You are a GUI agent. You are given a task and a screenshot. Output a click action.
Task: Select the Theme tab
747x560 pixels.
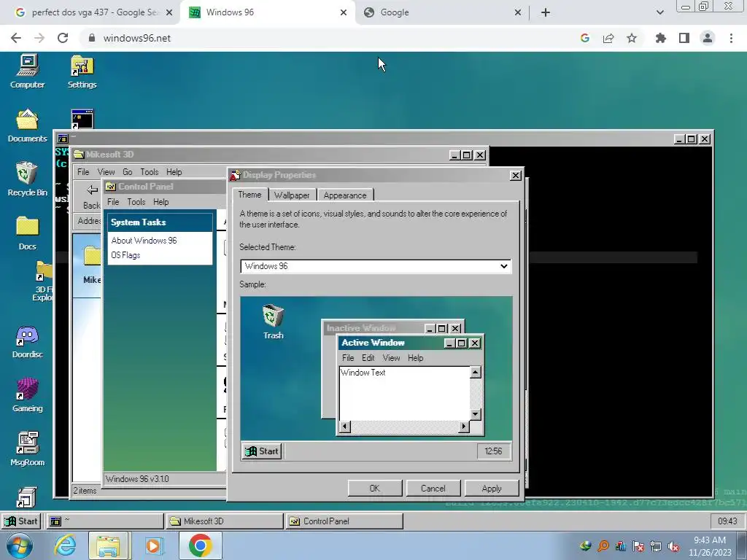click(249, 195)
